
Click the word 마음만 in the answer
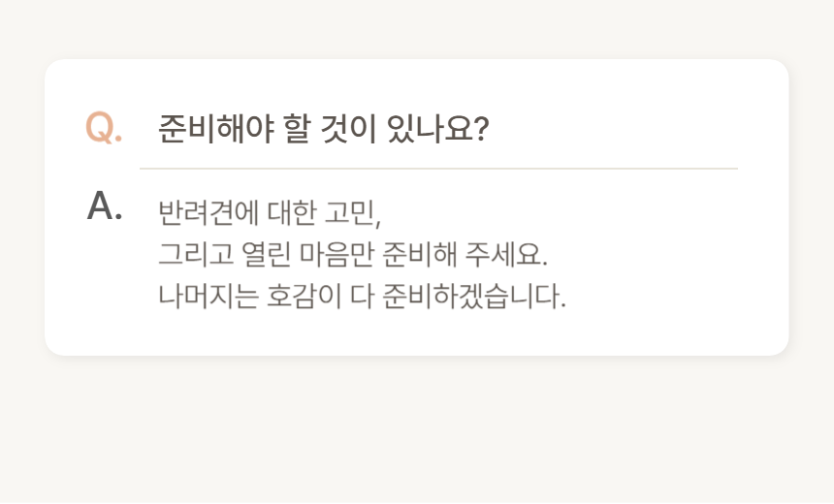click(x=337, y=254)
